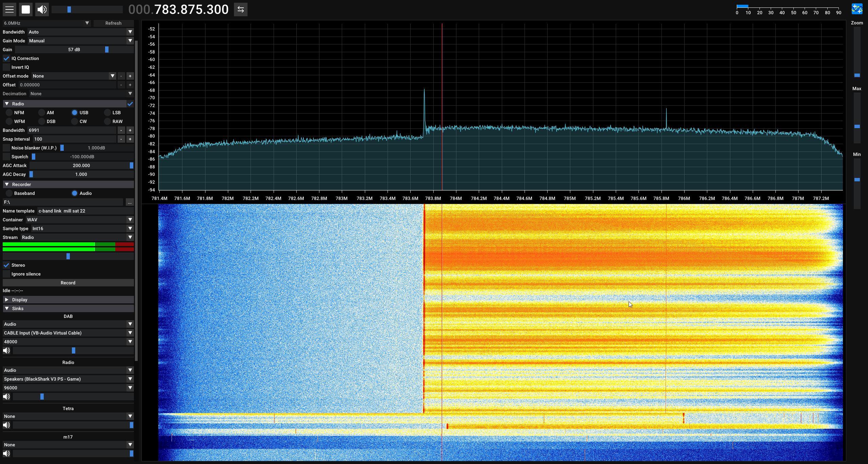868x464 pixels.
Task: Mute the Tetra sink speaker icon
Action: pyautogui.click(x=6, y=425)
